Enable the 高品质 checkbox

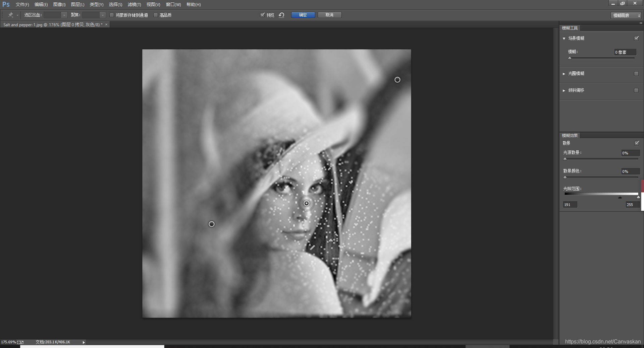155,15
